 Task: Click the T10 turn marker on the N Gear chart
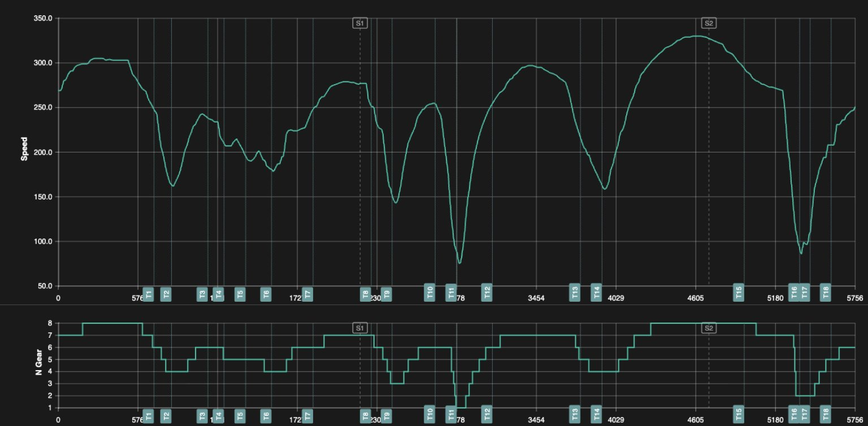pyautogui.click(x=429, y=415)
